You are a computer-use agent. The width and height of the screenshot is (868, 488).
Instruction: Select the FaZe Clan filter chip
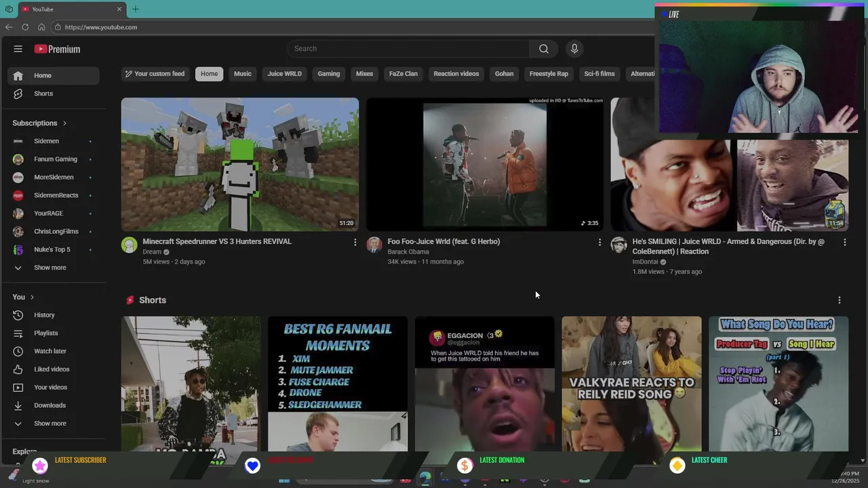click(x=403, y=74)
